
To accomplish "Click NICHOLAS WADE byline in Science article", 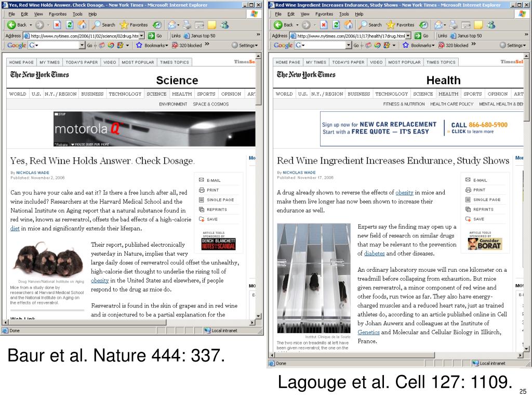I will click(x=33, y=172).
